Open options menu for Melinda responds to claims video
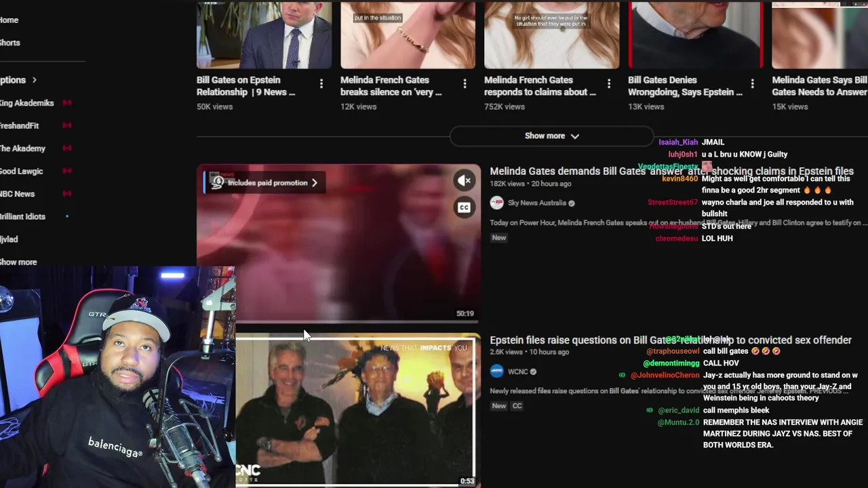Image resolution: width=868 pixels, height=488 pixels. click(x=608, y=84)
